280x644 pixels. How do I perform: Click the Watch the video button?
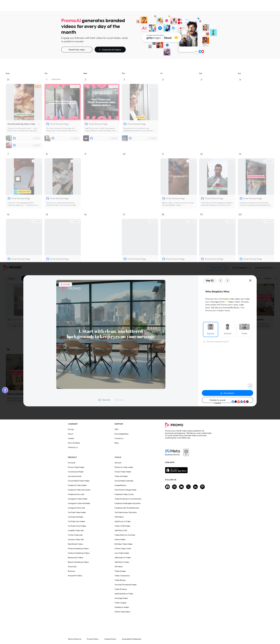tap(77, 50)
